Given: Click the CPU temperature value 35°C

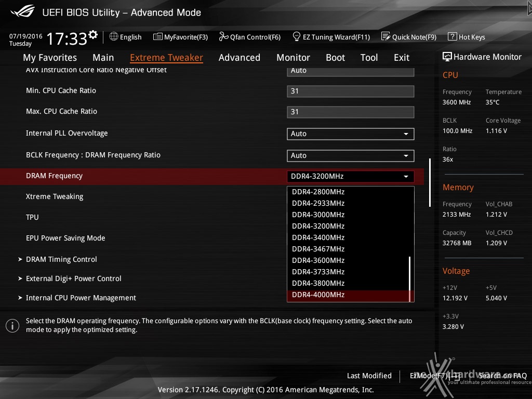Looking at the screenshot, I should [x=493, y=102].
